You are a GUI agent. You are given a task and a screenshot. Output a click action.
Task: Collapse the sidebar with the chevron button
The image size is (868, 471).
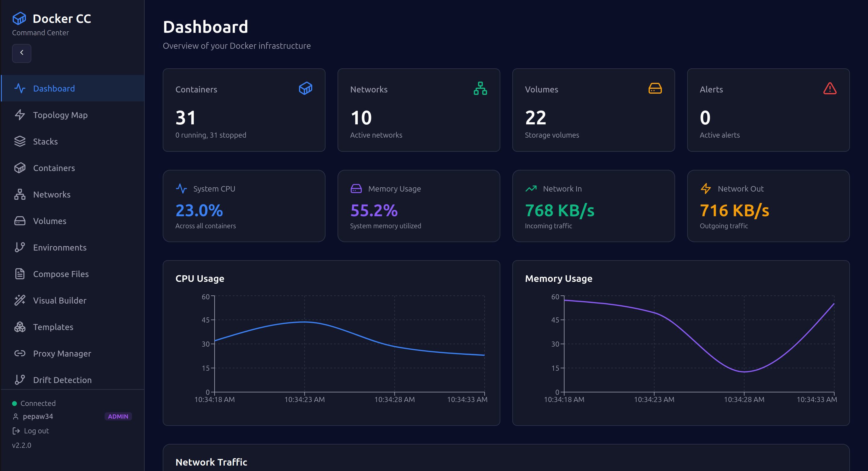click(x=22, y=53)
